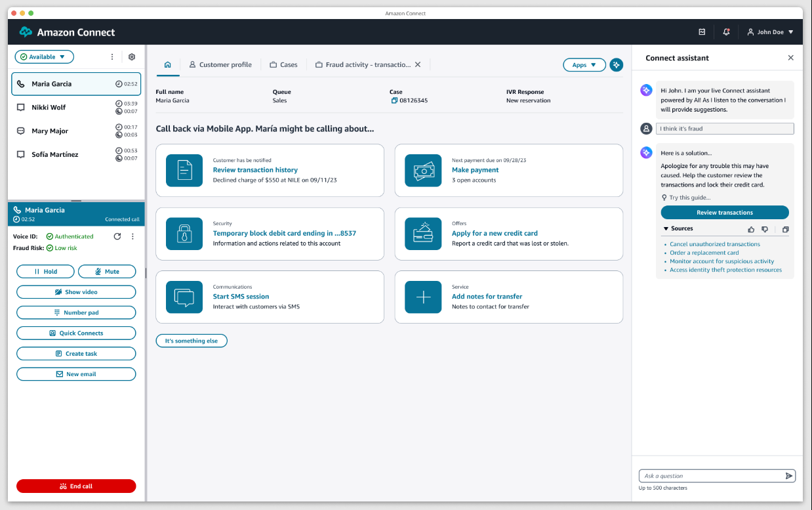Switch to Customer profile tab
Image resolution: width=812 pixels, height=510 pixels.
(x=220, y=64)
